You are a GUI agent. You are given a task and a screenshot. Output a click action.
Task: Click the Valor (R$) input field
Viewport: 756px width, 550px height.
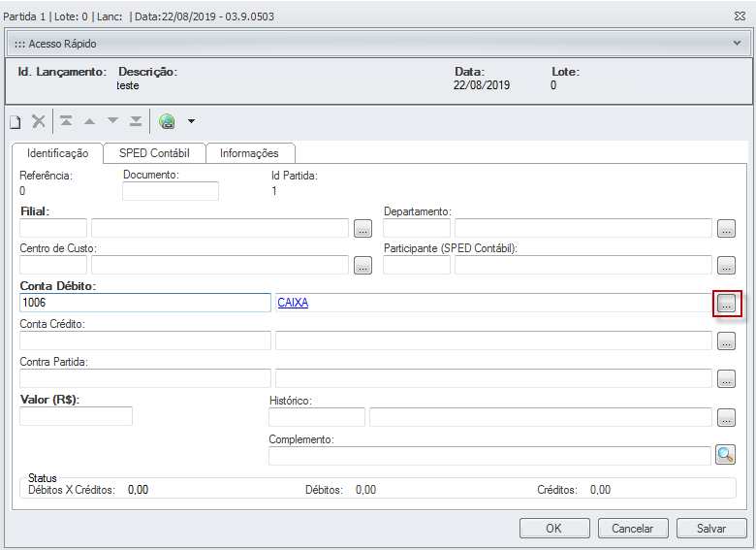(x=76, y=416)
